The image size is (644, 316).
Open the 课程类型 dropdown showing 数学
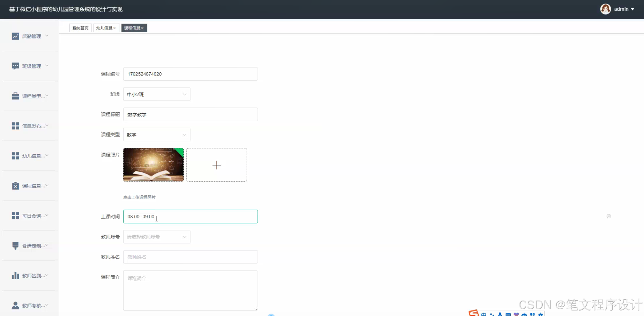click(157, 135)
